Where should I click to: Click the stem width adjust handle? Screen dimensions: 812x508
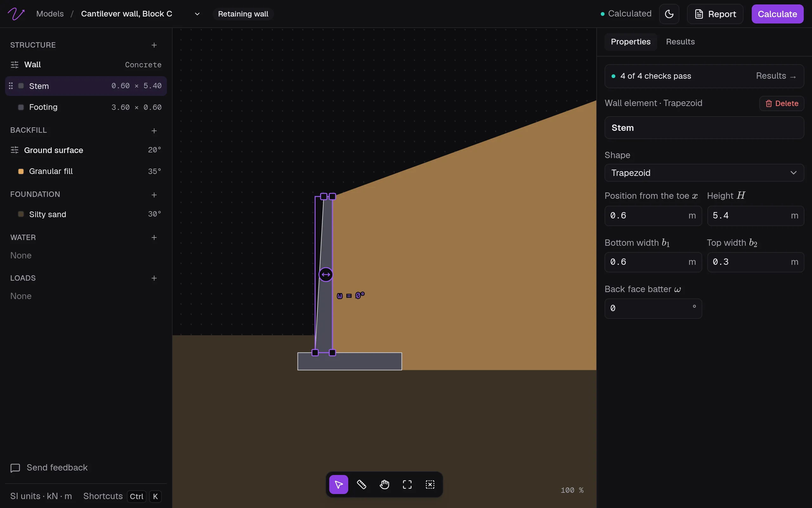click(325, 275)
